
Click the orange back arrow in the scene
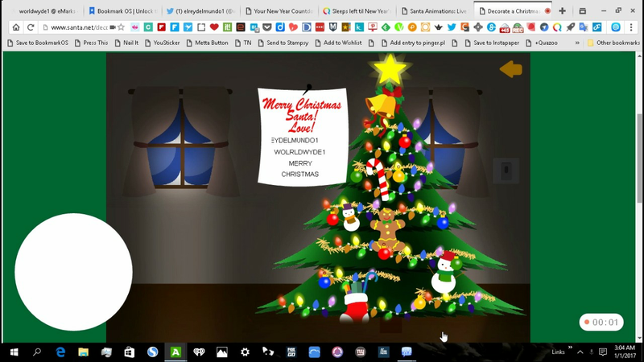tap(511, 69)
